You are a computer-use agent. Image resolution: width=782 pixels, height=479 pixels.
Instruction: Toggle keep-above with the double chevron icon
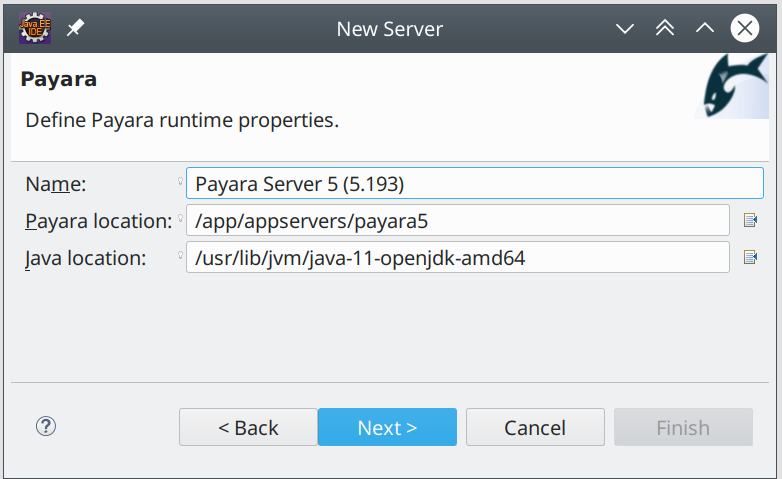[665, 28]
